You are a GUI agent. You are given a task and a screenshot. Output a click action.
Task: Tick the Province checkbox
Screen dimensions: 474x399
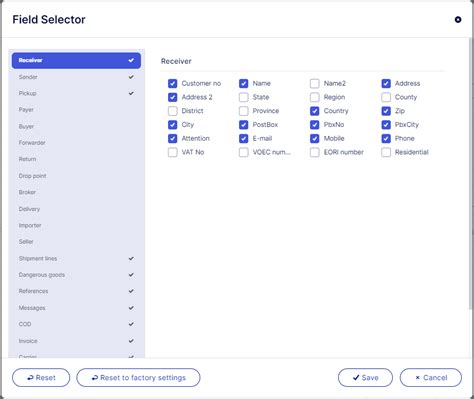click(x=244, y=111)
